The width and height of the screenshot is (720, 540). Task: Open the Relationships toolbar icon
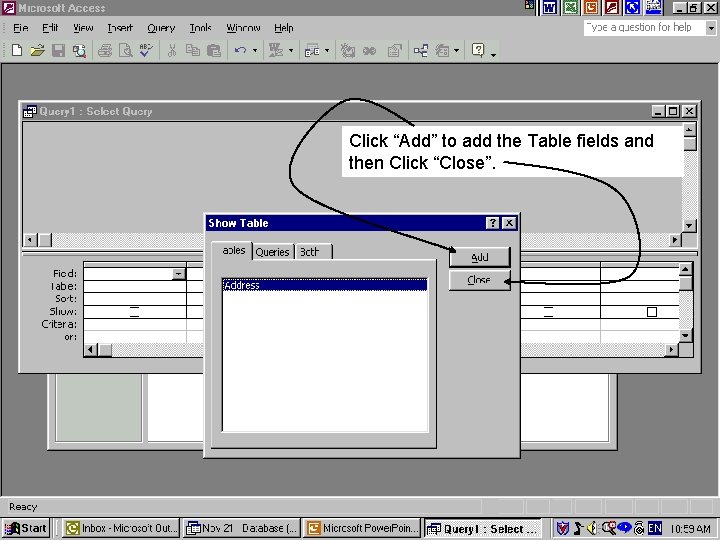(421, 50)
